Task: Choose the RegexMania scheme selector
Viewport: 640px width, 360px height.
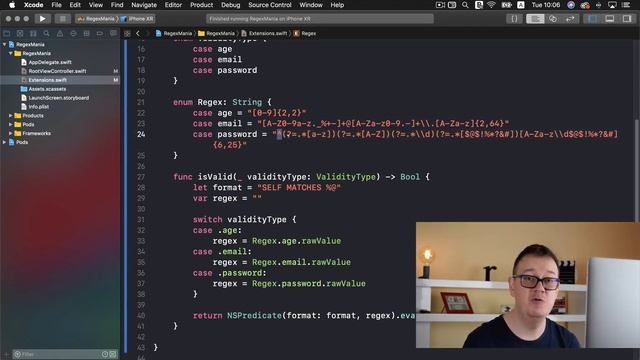Action: pos(97,19)
